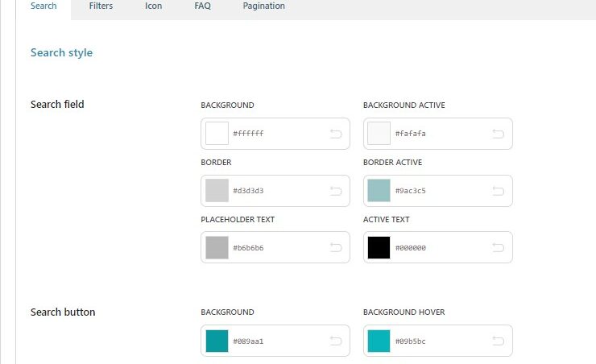Reset the Border Active color
596x364 pixels.
499,191
